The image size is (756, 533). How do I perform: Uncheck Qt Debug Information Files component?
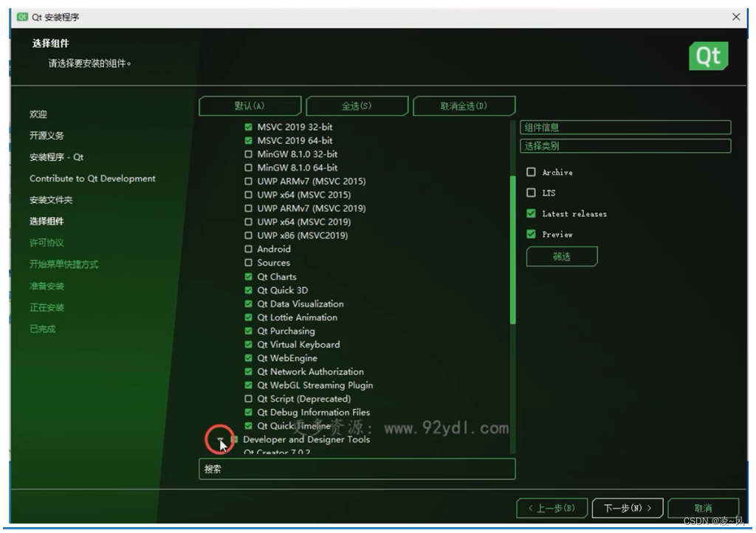pos(248,412)
